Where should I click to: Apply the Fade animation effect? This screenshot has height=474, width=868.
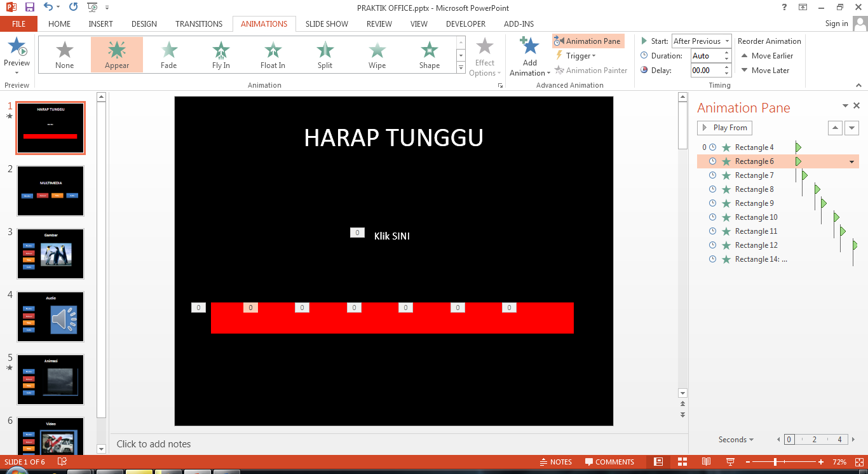169,55
